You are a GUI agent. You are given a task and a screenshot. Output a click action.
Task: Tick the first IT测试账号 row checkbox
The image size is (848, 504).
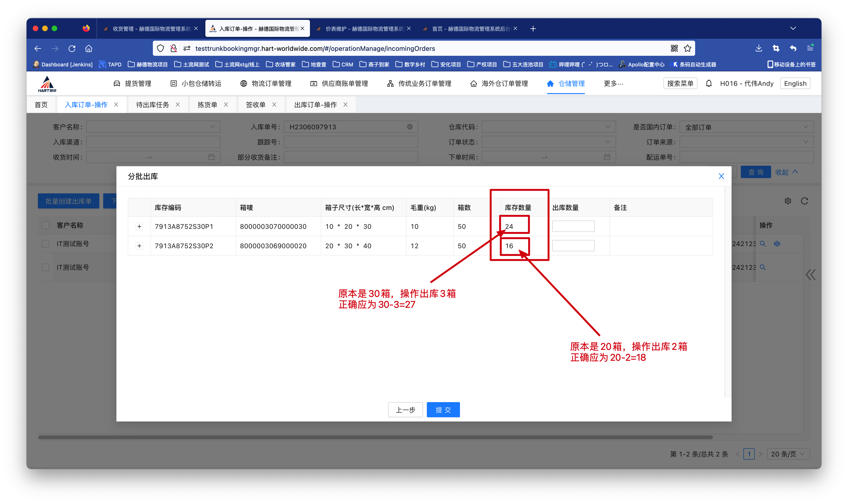pos(45,244)
